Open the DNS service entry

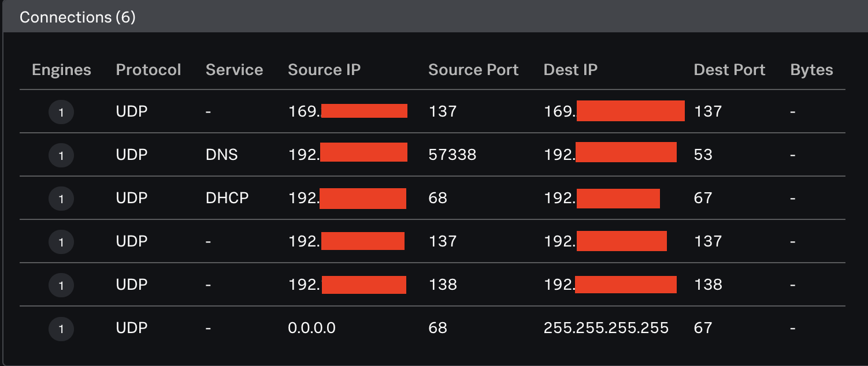coord(222,155)
